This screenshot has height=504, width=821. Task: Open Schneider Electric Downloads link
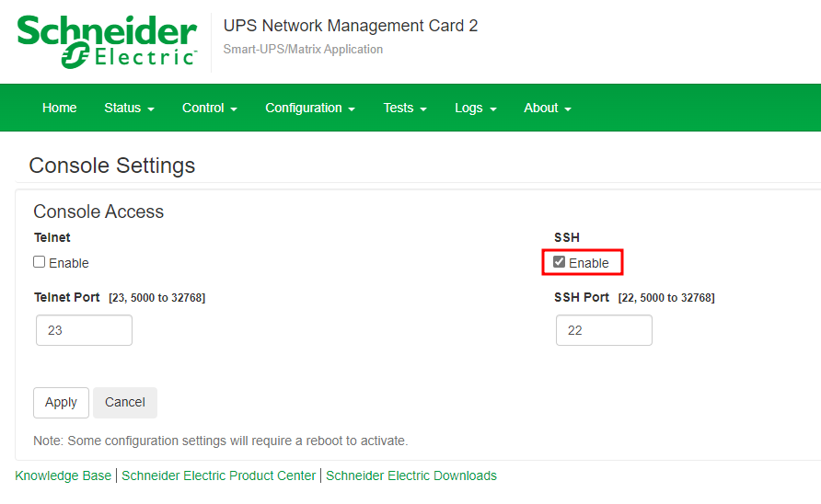pyautogui.click(x=411, y=475)
